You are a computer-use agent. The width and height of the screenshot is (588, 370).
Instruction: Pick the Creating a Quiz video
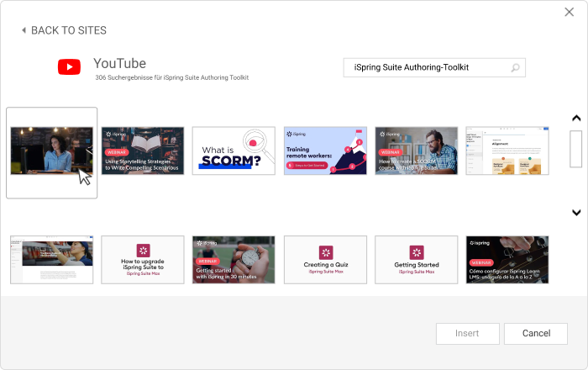325,260
